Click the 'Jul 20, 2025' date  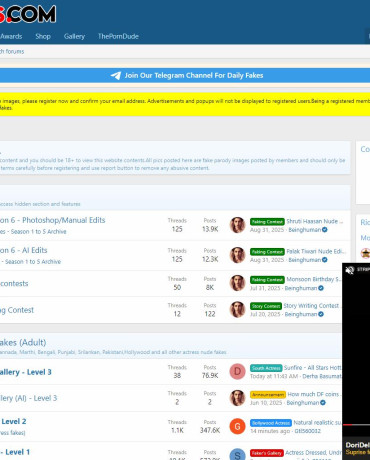(265, 314)
